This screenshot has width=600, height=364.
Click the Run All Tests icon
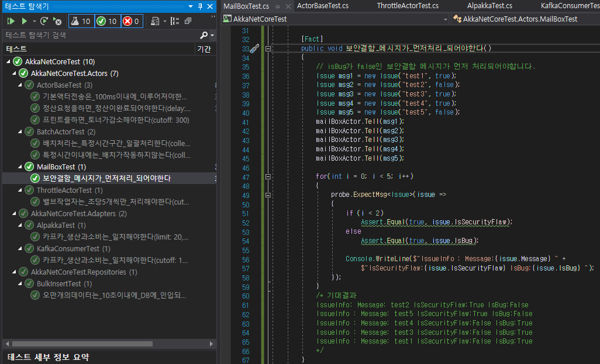[x=11, y=21]
